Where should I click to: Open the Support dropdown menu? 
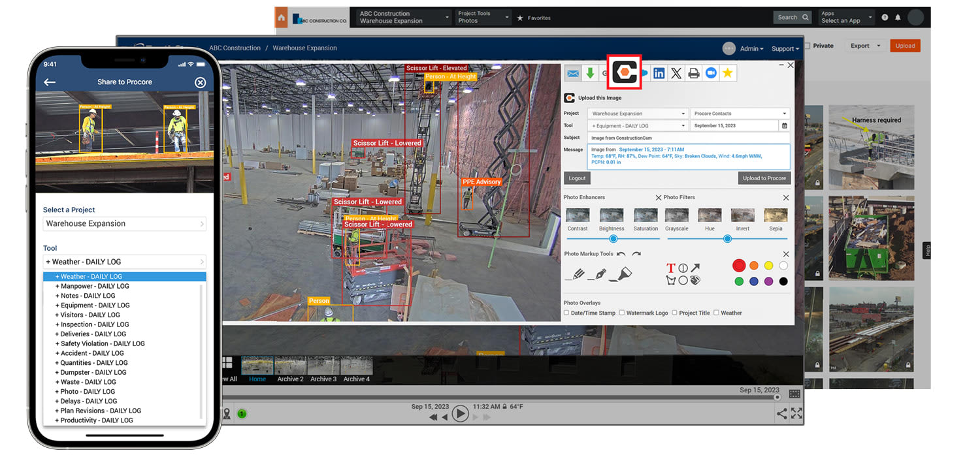pos(785,48)
